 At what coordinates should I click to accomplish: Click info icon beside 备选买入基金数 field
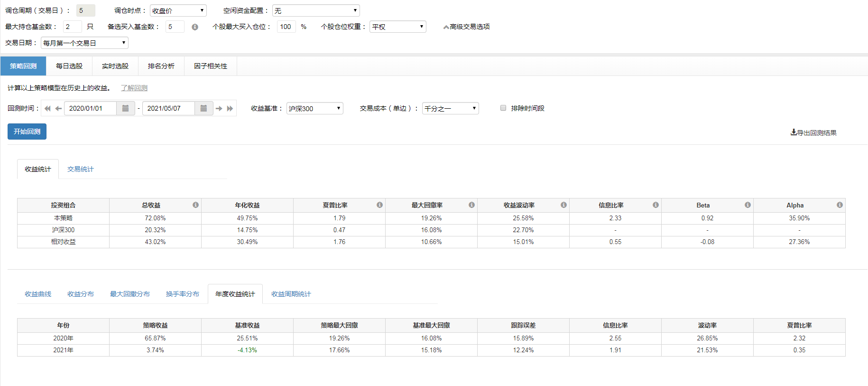[x=194, y=27]
